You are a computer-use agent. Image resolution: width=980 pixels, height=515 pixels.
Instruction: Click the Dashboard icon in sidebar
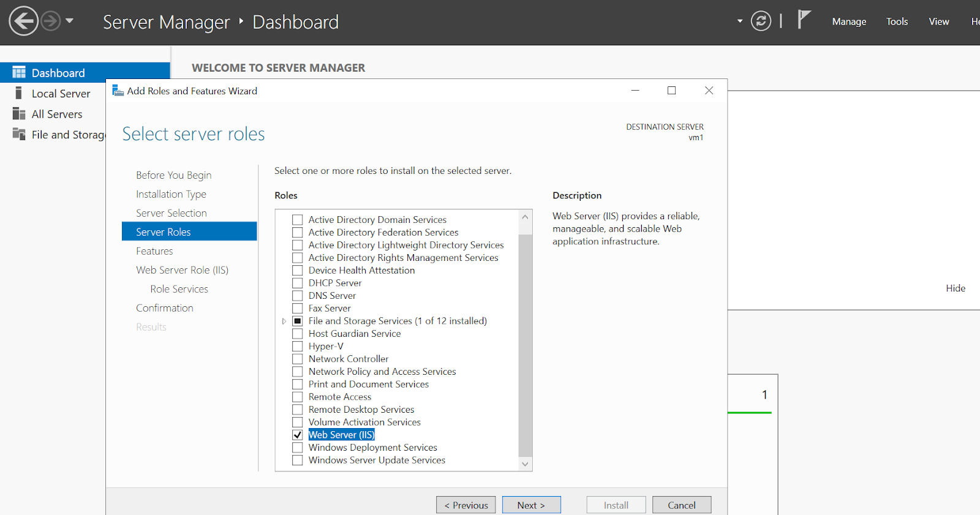coord(19,72)
